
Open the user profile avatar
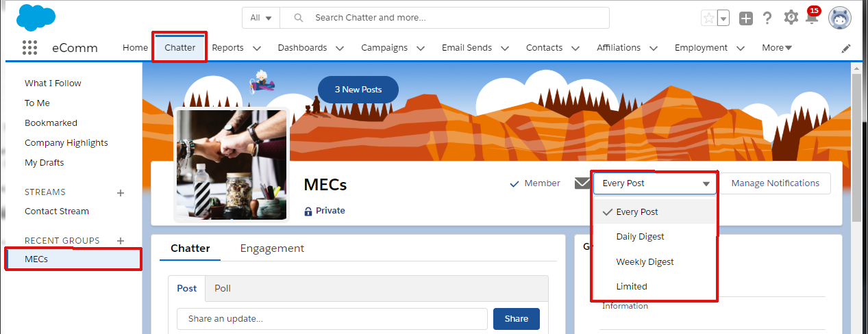coord(840,18)
